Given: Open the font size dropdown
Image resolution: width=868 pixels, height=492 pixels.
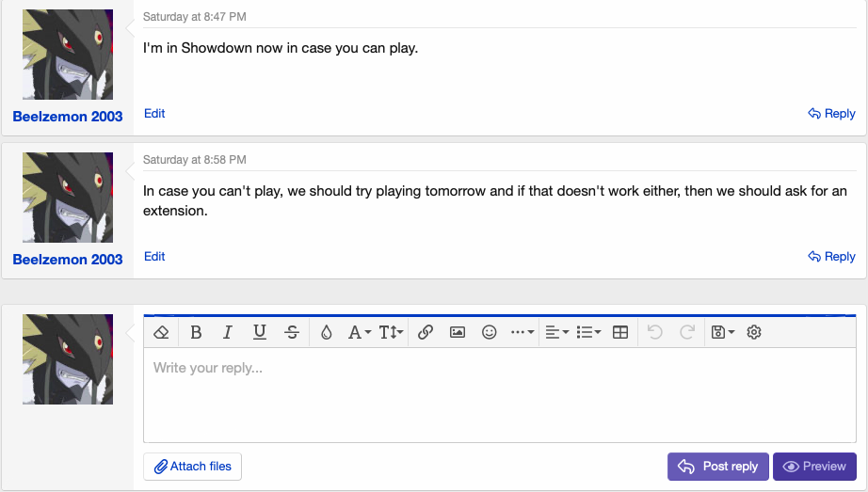Looking at the screenshot, I should 392,332.
